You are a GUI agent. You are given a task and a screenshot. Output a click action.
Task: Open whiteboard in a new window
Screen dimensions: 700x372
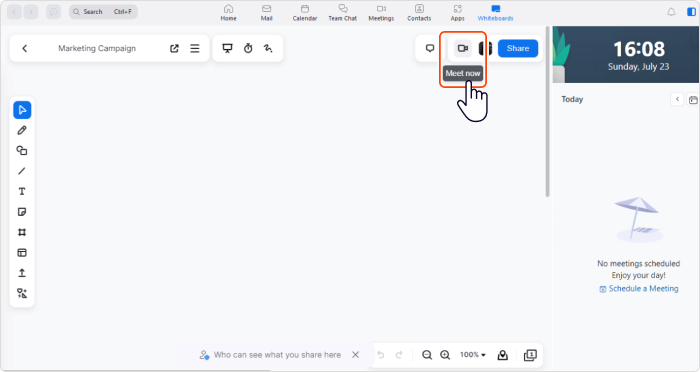(x=175, y=48)
